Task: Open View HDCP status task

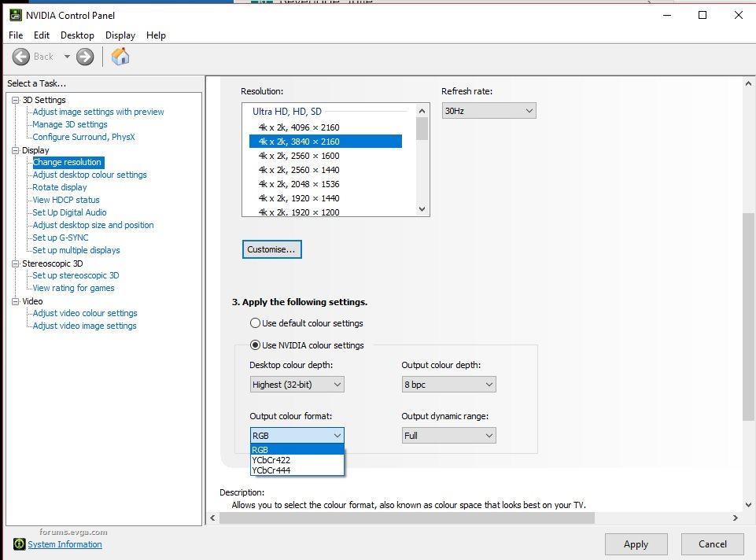Action: point(66,200)
